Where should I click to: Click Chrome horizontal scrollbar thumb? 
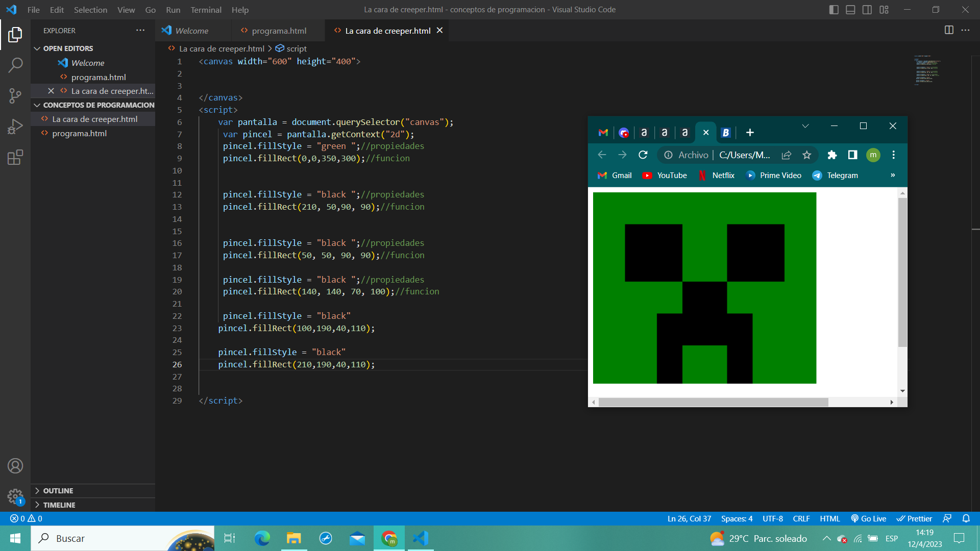tap(713, 402)
